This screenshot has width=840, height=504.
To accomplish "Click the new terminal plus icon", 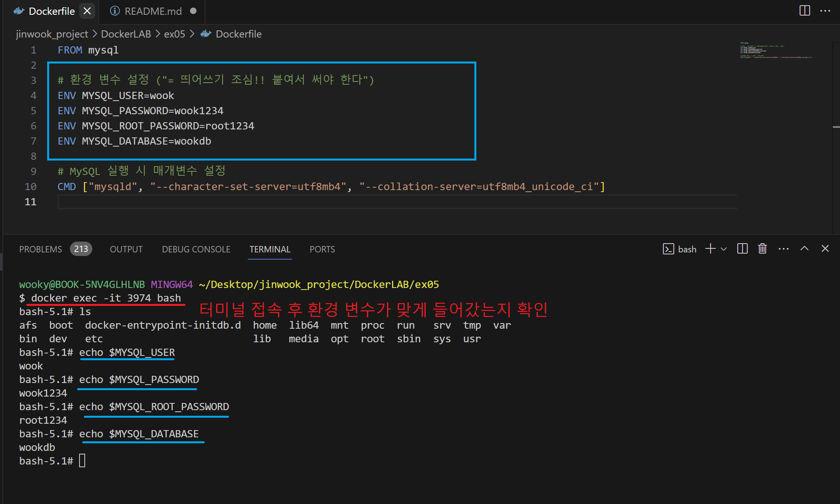I will [710, 249].
